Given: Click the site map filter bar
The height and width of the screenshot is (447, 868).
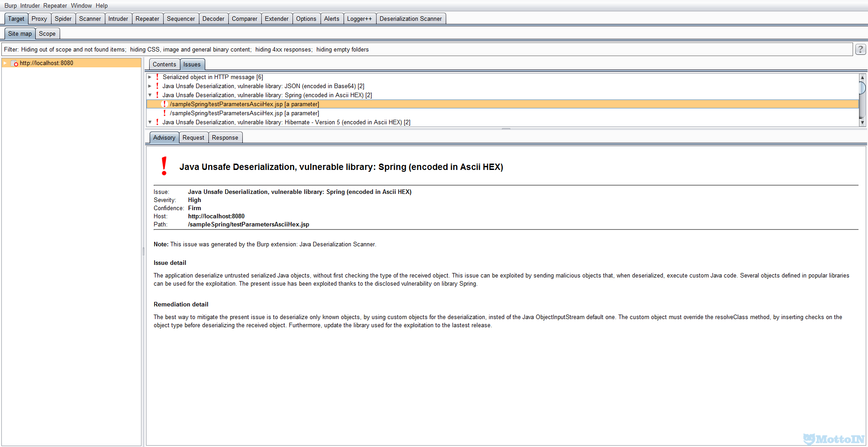Looking at the screenshot, I should (427, 49).
